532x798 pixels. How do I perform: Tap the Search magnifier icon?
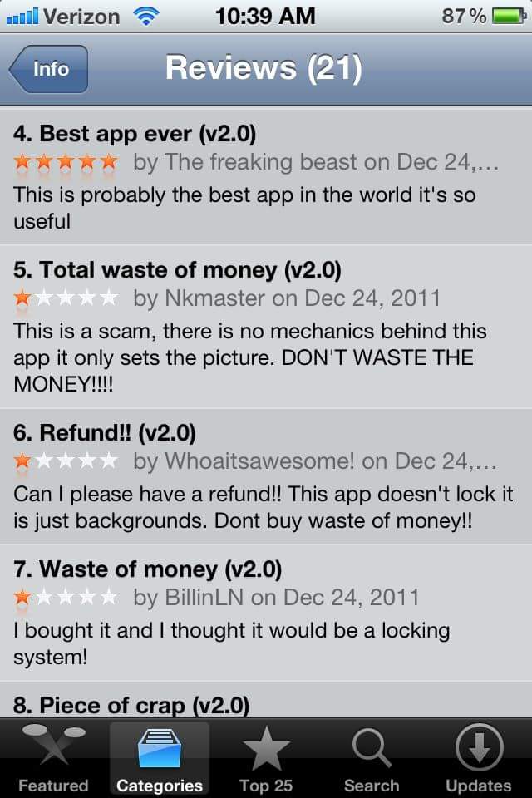tap(372, 748)
